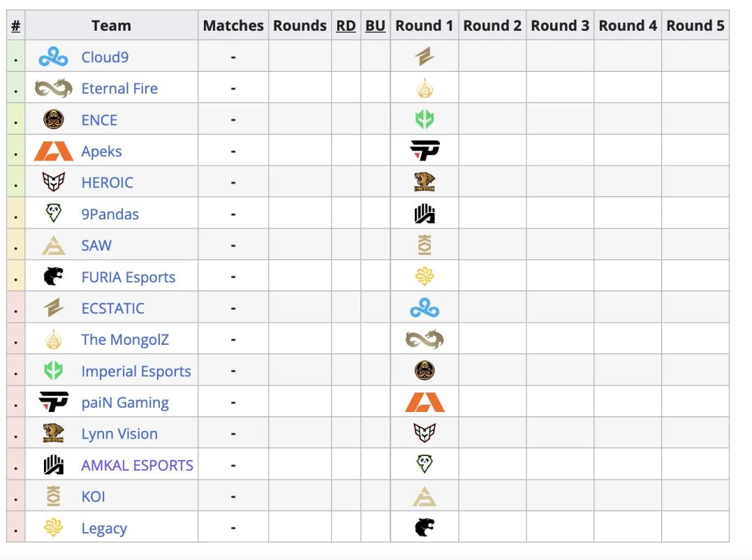Viewport: 752px width, 560px height.
Task: Click the RD column header abbreviation
Action: (346, 26)
